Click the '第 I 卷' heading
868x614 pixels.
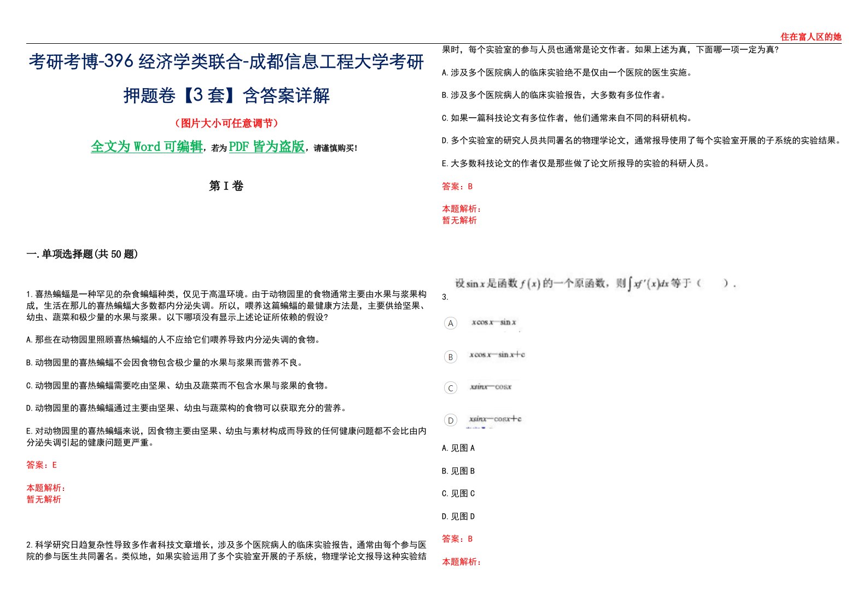tap(226, 186)
